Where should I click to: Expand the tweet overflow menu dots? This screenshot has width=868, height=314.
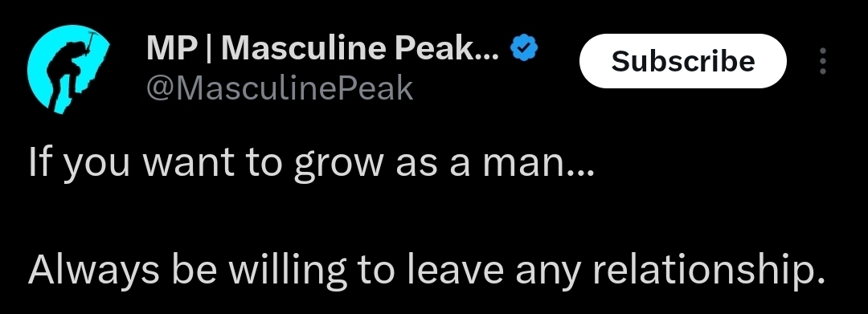point(823,61)
